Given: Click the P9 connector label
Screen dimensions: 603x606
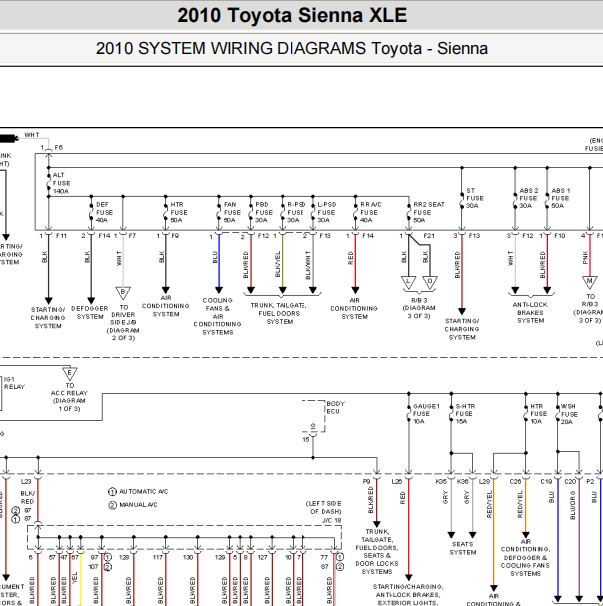Looking at the screenshot, I should point(366,482).
